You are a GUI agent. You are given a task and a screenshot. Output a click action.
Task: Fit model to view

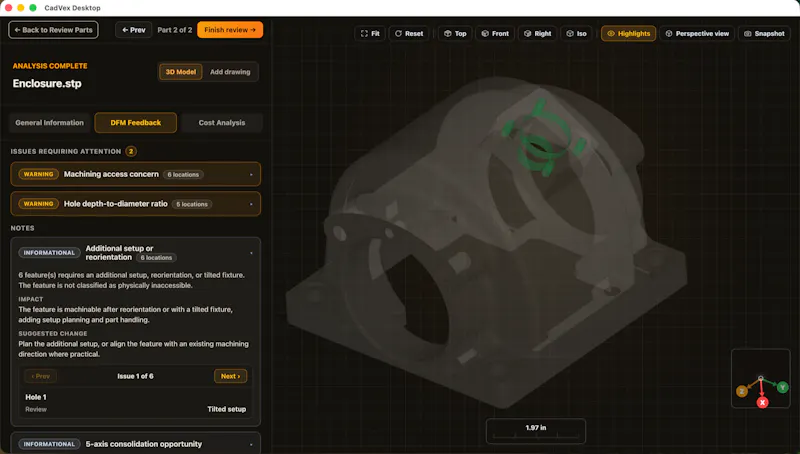coord(370,34)
